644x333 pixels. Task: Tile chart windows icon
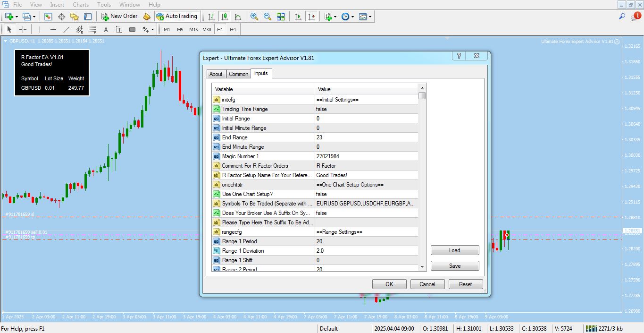[281, 16]
